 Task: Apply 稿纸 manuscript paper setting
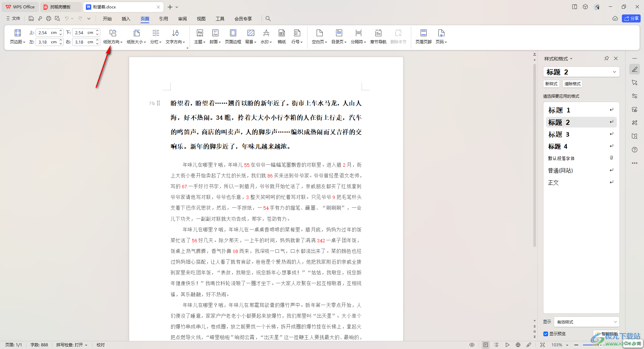coord(282,36)
